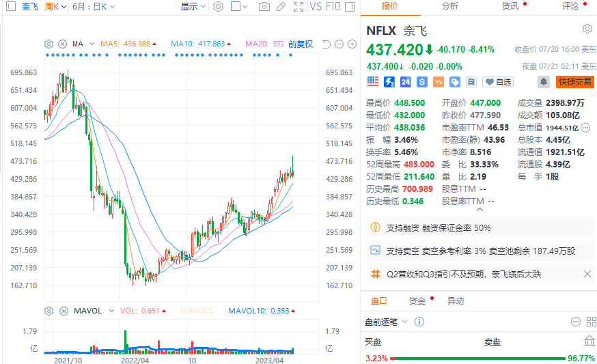Open MA indicator settings gear
The height and width of the screenshot is (364, 597).
click(48, 44)
